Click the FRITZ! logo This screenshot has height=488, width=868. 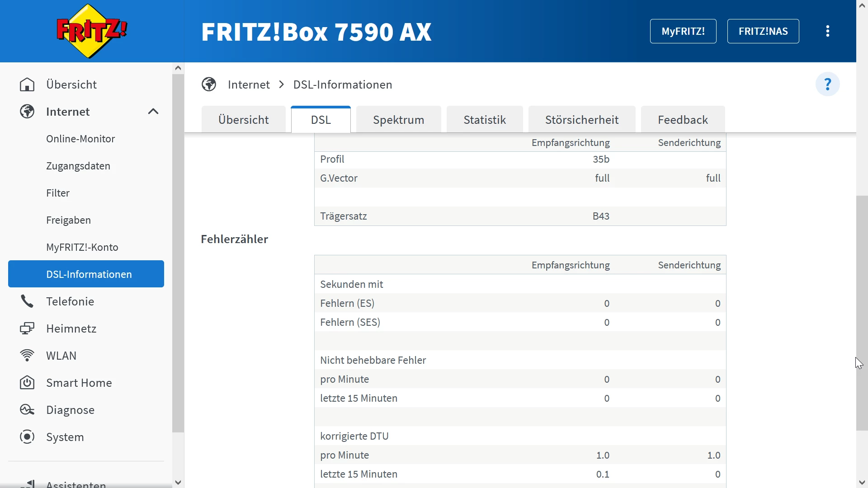(92, 31)
